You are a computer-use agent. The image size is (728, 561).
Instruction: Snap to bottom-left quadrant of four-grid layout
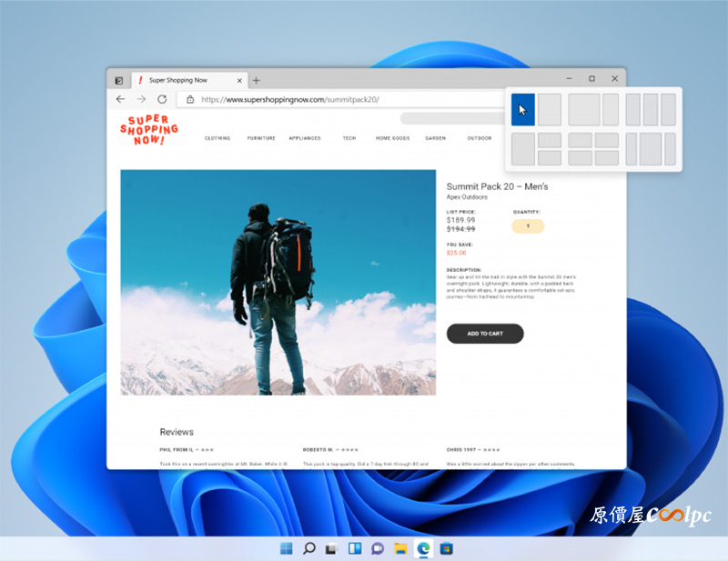pos(580,158)
